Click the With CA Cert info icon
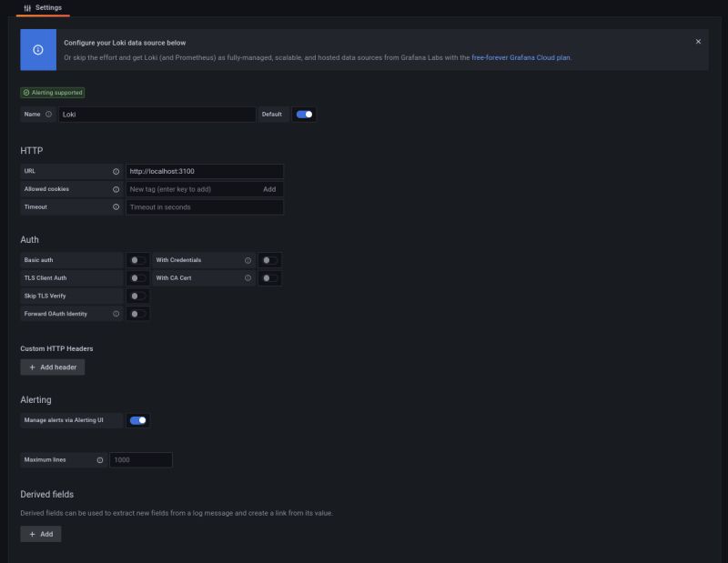The height and width of the screenshot is (563, 728). 247,277
